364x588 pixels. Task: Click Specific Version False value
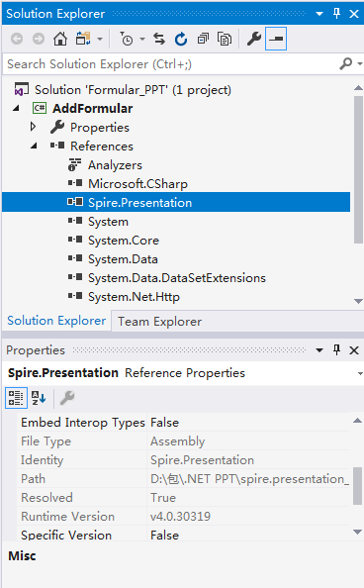(248, 535)
